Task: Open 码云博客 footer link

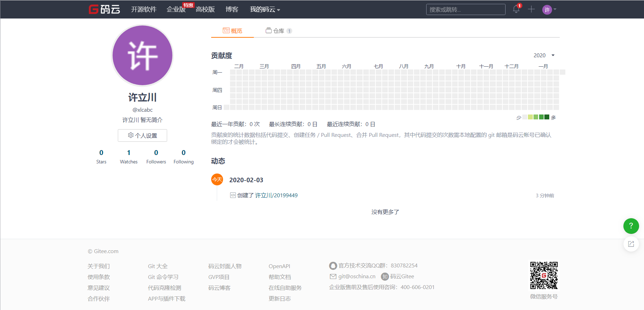Action: point(220,288)
